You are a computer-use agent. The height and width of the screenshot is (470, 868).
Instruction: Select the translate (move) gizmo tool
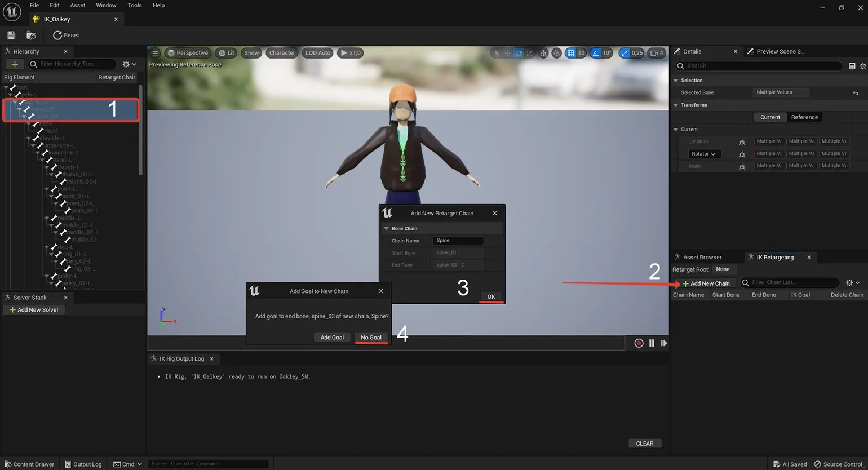click(507, 53)
